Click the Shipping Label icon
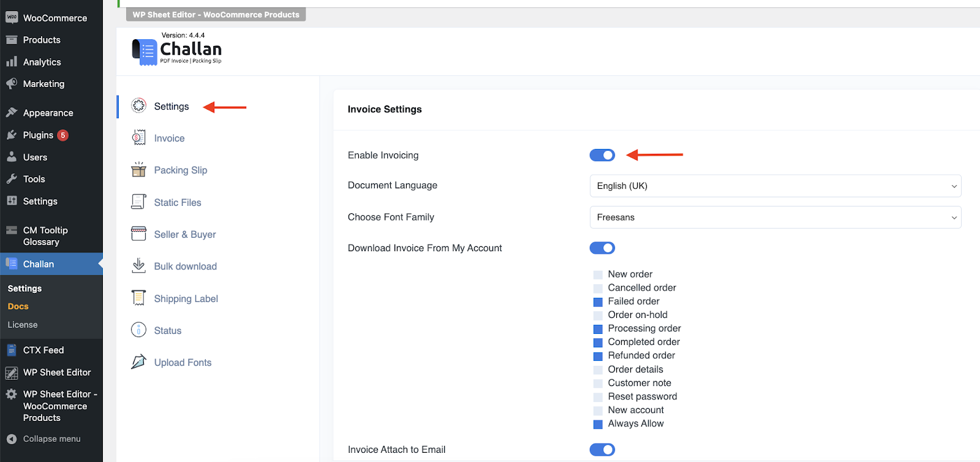This screenshot has height=462, width=980. coord(139,298)
